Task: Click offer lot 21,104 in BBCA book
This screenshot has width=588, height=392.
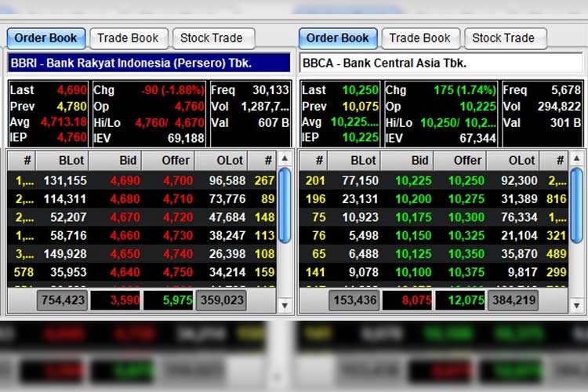Action: pos(519,235)
